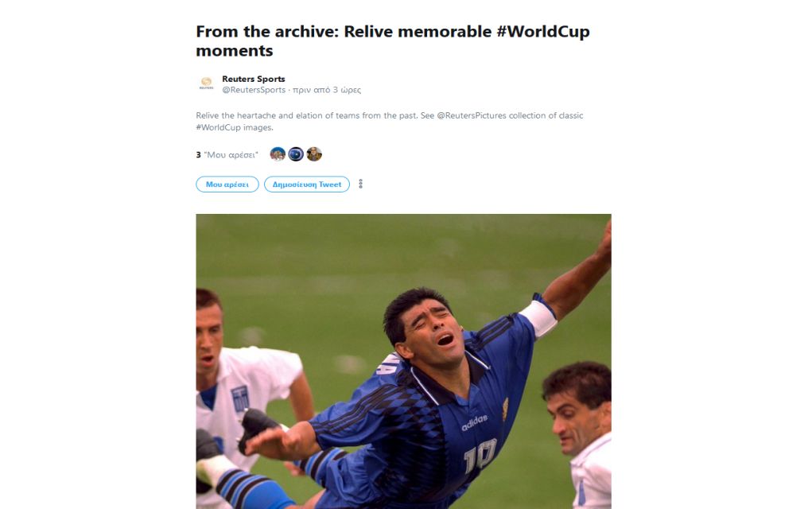The width and height of the screenshot is (812, 509).
Task: Click the 'Δημοσίευση Tweet' button
Action: point(306,185)
